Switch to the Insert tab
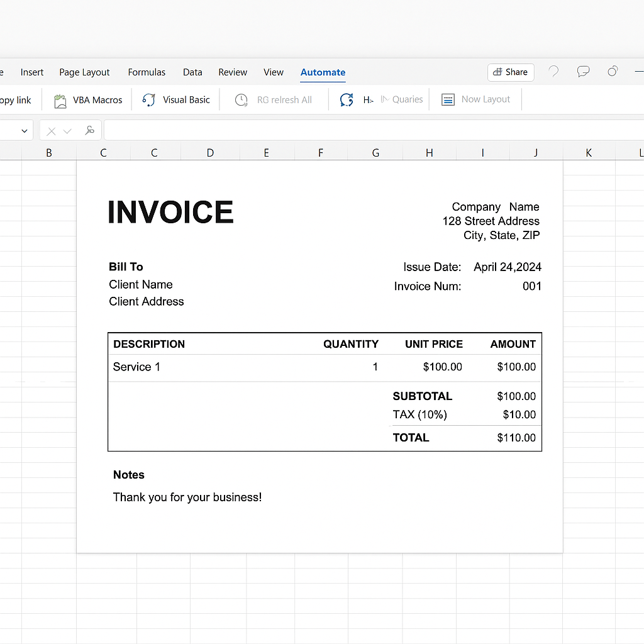Viewport: 644px width, 644px height. click(x=32, y=72)
